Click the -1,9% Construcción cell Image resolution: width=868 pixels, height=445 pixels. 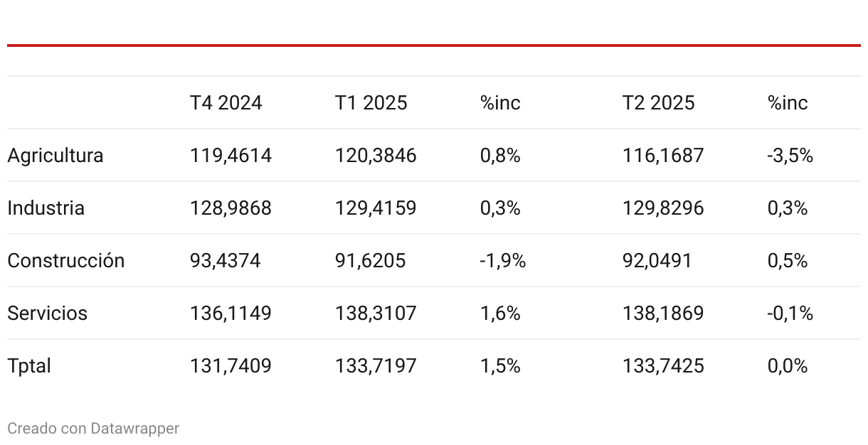tap(503, 261)
